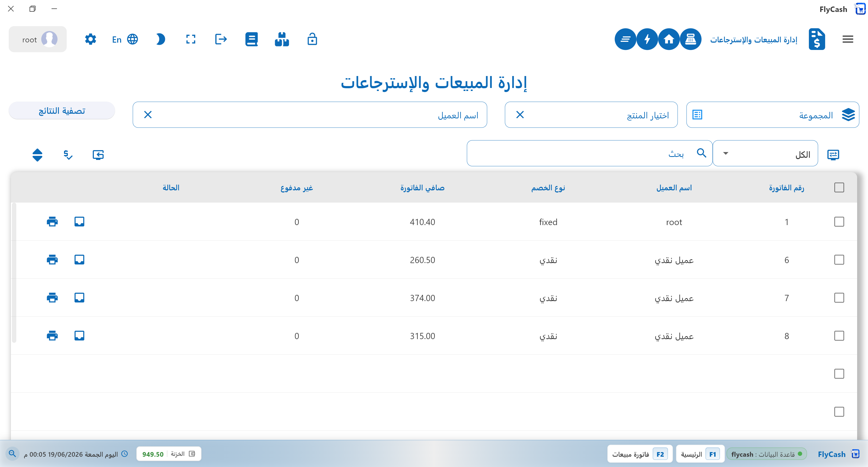Click the dollar checkmark payment icon
The image size is (868, 467).
[x=68, y=155]
